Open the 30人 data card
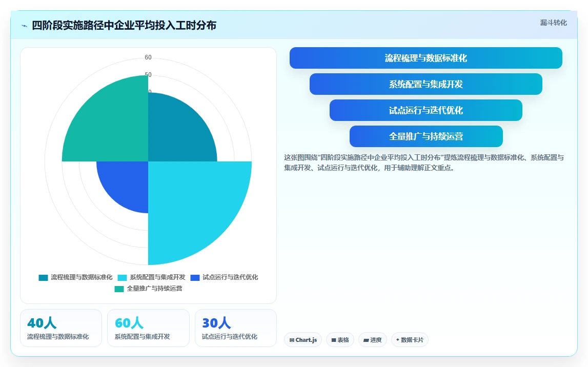 coord(235,328)
